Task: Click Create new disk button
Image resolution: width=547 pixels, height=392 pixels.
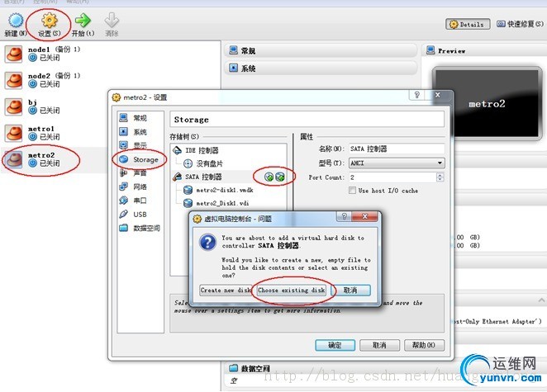Action: pos(226,290)
